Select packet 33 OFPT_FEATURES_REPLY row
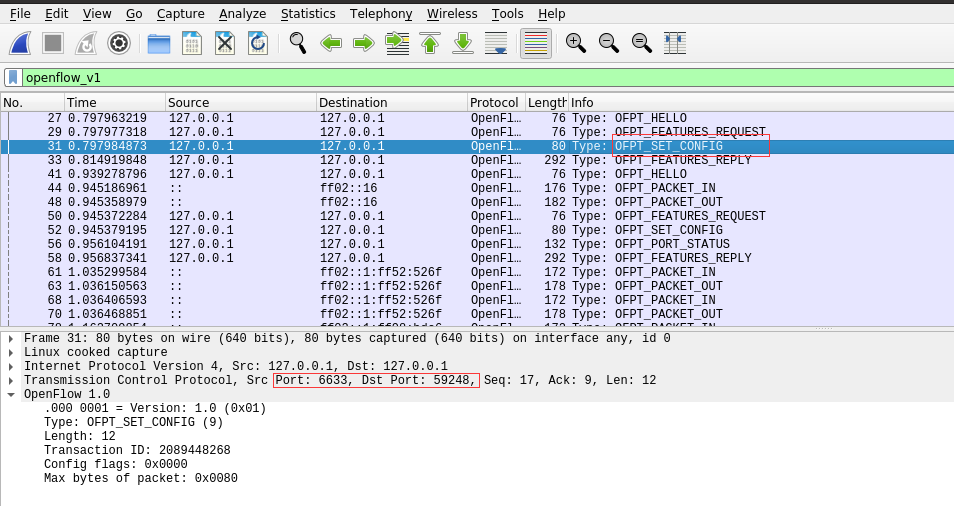Screen dimensions: 954x506 tap(477, 160)
